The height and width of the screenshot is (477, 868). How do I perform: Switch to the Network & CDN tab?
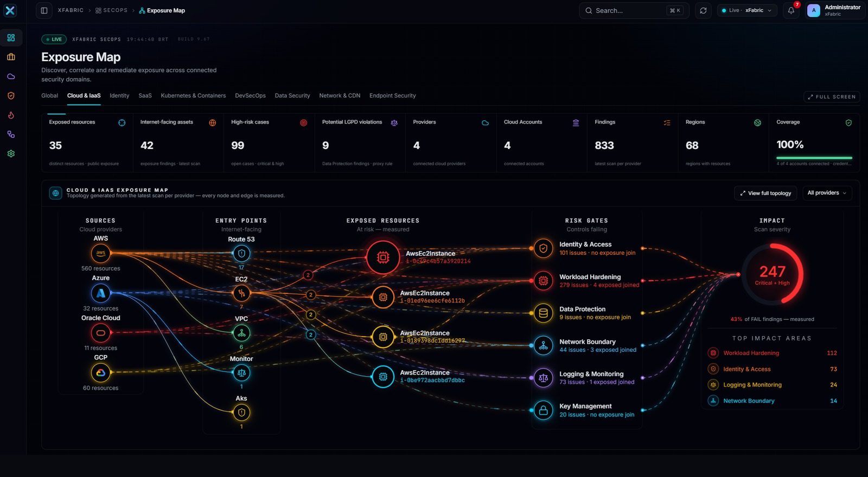click(340, 95)
